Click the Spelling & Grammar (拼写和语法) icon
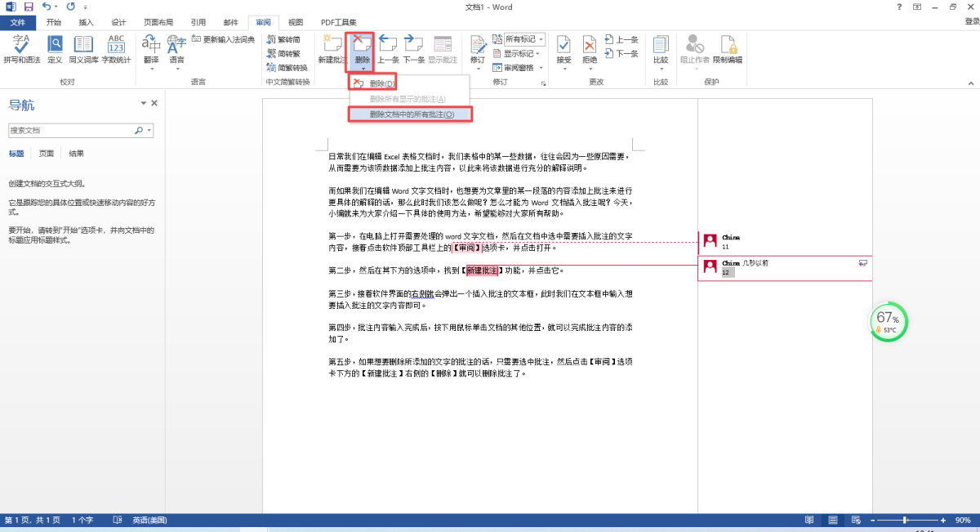Viewport: 980px width, 532px height. coord(21,49)
